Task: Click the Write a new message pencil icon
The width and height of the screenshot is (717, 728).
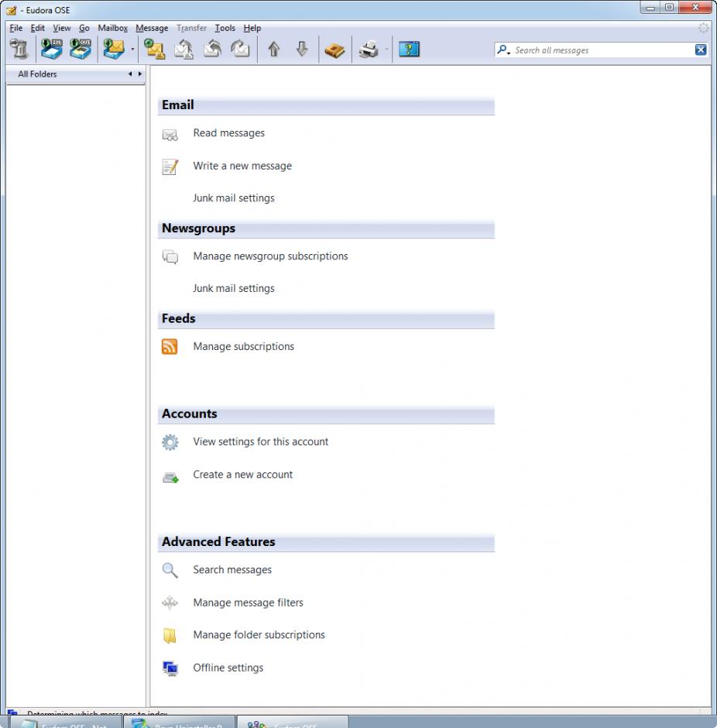Action: tap(170, 167)
